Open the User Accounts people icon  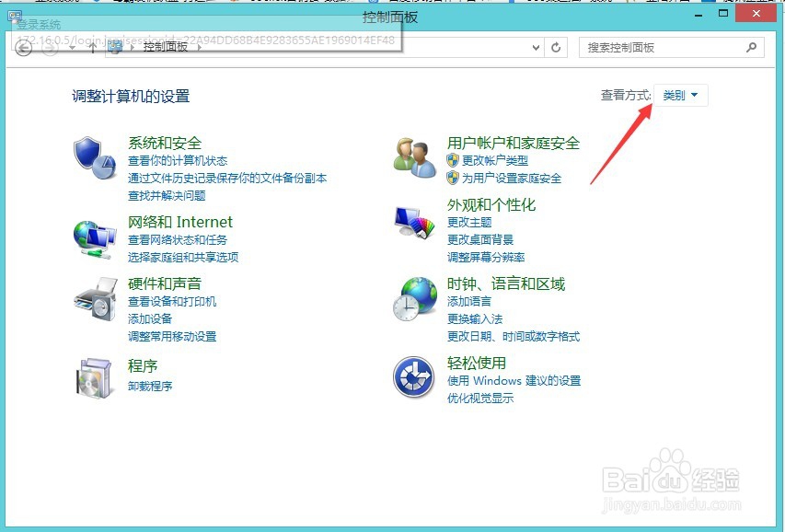pos(414,157)
